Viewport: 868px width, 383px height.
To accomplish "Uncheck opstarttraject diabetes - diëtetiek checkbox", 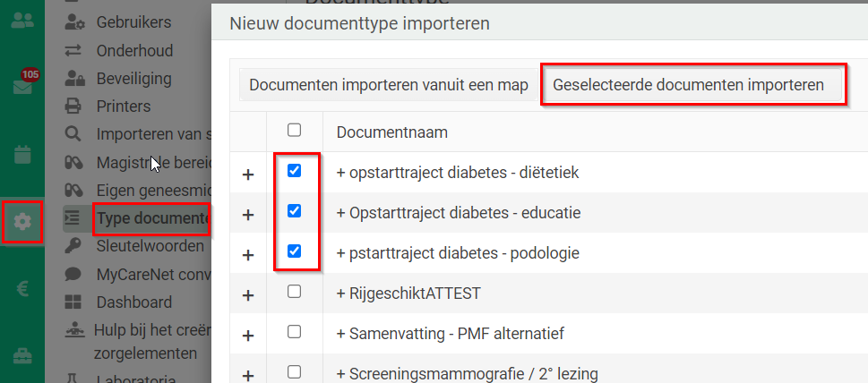I will pyautogui.click(x=295, y=171).
